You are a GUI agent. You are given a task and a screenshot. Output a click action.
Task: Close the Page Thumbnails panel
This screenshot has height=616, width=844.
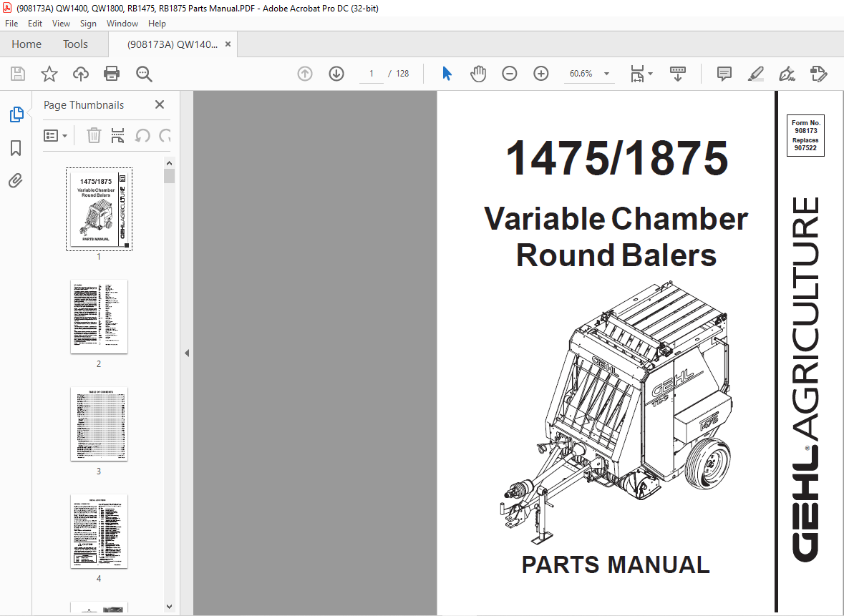point(160,104)
